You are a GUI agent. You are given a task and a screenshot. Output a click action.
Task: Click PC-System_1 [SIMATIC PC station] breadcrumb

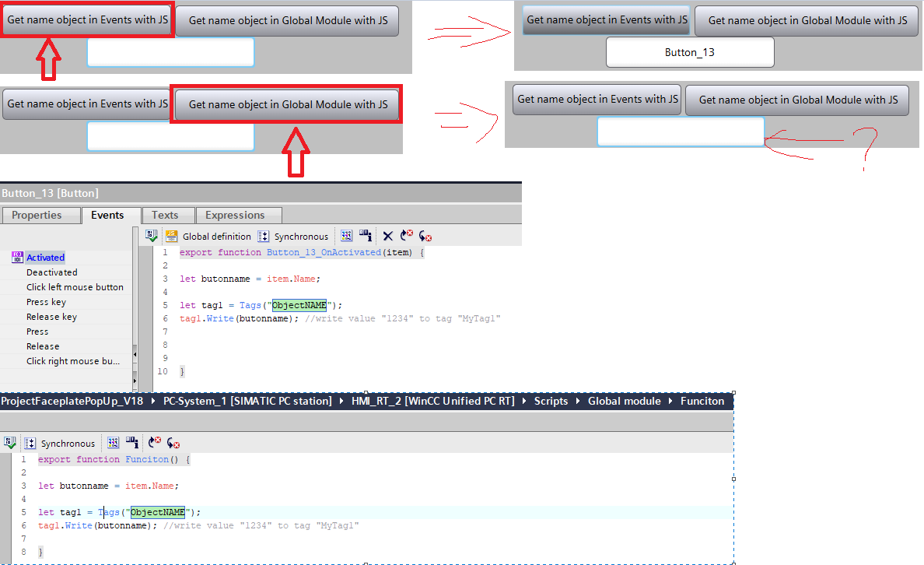point(247,401)
